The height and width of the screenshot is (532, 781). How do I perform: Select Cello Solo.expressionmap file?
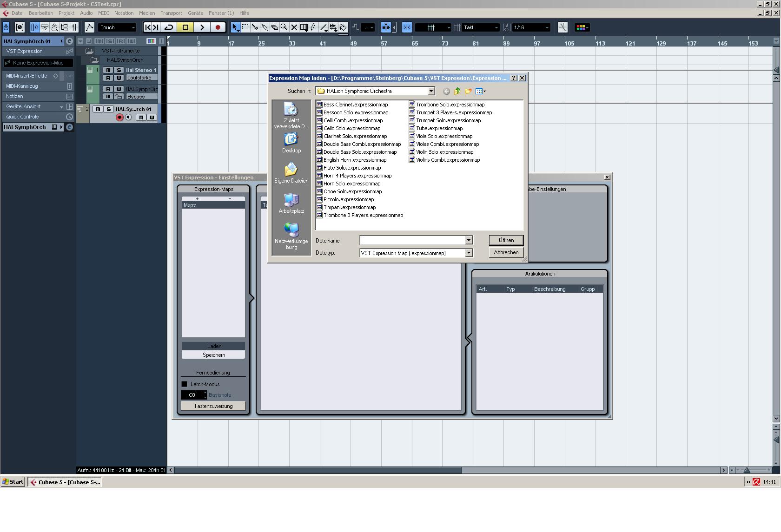(348, 128)
